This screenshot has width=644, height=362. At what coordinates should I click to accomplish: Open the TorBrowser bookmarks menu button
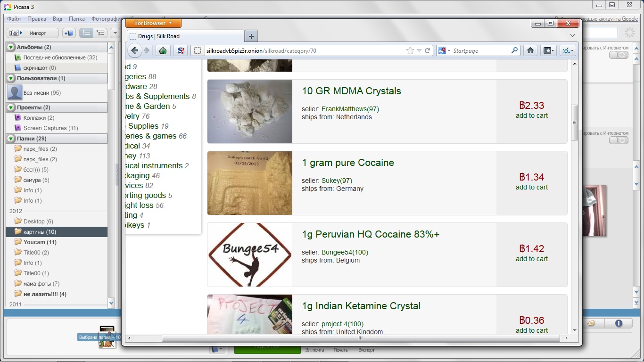(x=548, y=50)
